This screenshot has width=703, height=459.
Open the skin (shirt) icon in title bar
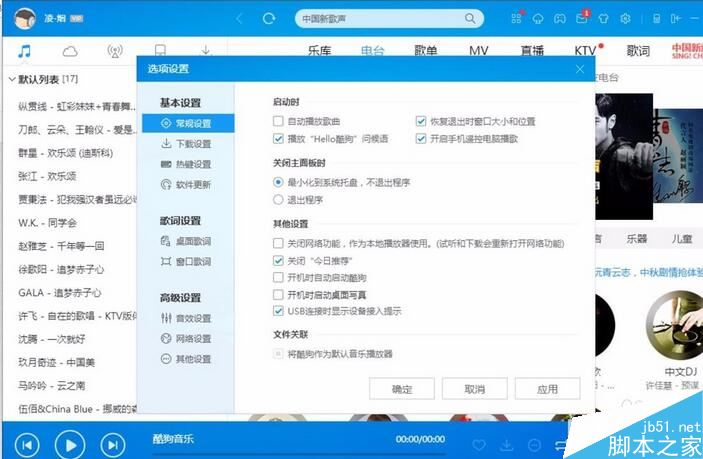click(603, 18)
